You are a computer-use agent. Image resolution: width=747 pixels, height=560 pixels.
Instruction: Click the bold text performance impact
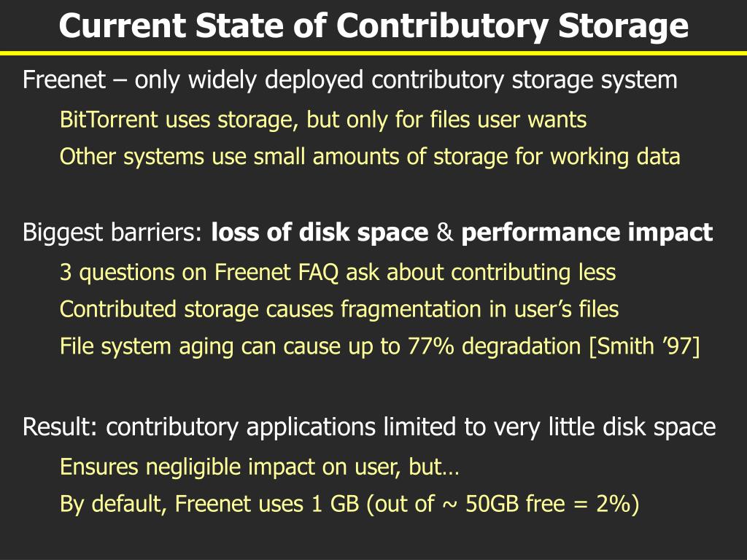(587, 233)
